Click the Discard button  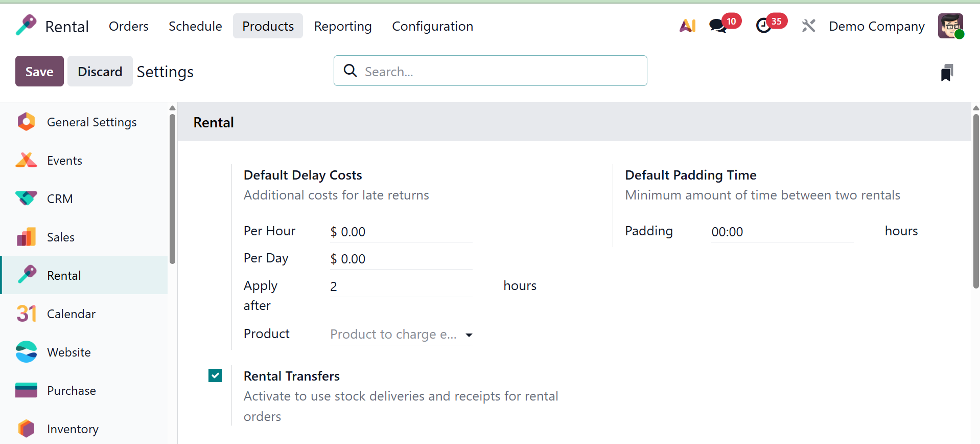click(100, 72)
